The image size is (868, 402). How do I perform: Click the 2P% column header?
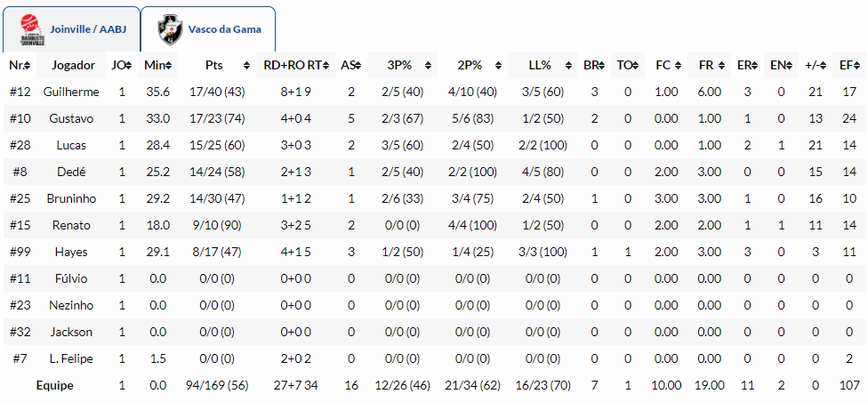470,65
